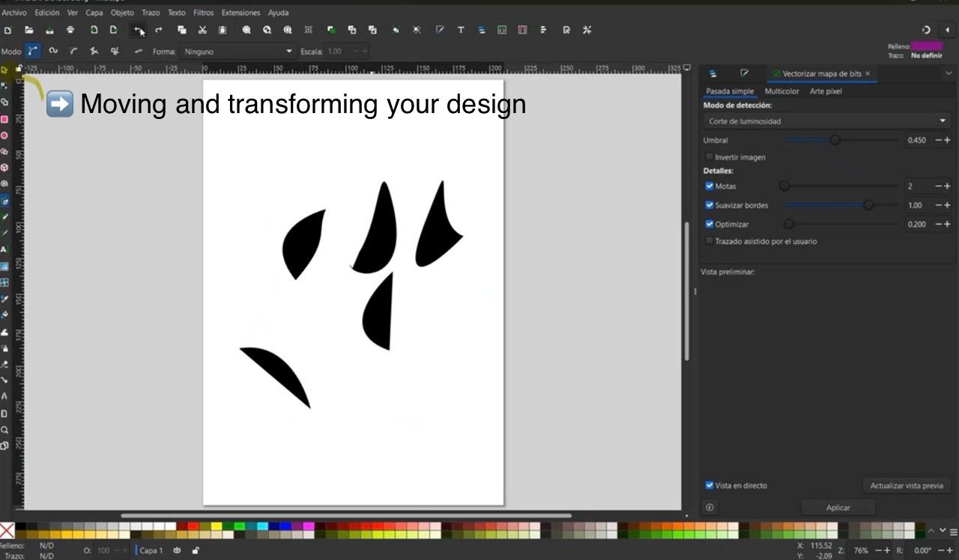
Task: Open Text and Font dialog icon
Action: coord(461,30)
